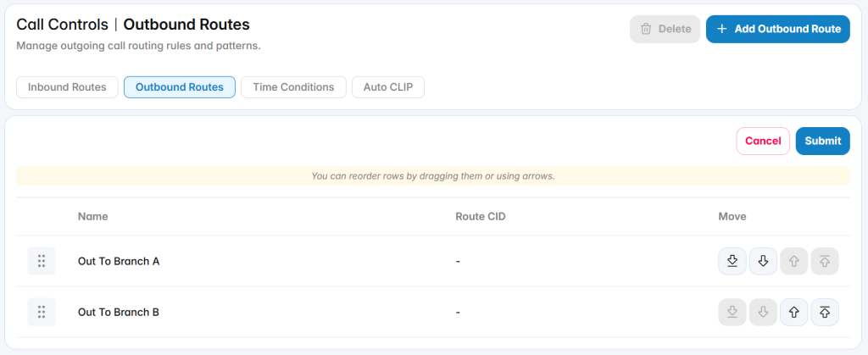Screen dimensions: 868x355
Task: Cancel the route reordering
Action: pos(763,141)
